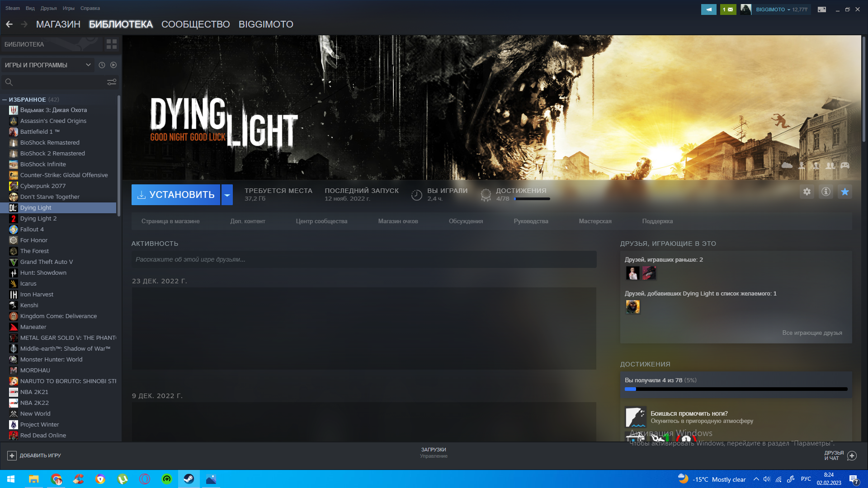868x488 pixels.
Task: Collapse the Favorites category
Action: point(5,99)
